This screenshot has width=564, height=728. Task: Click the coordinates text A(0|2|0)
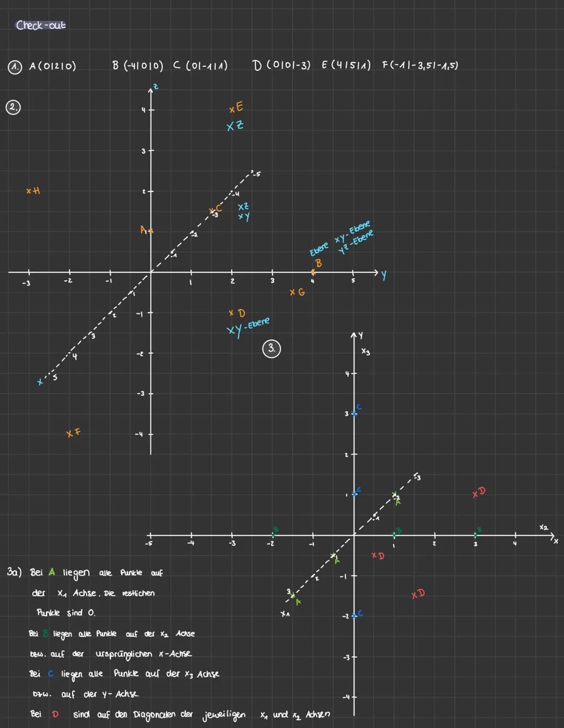tap(52, 66)
